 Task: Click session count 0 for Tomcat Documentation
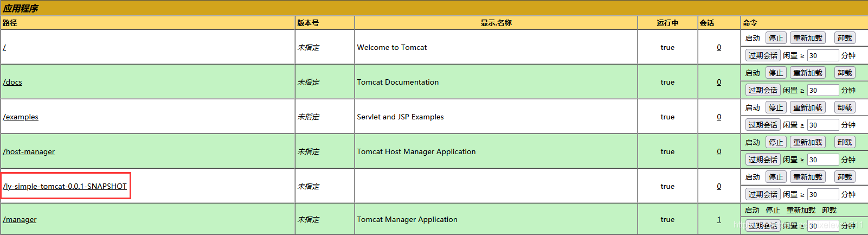[x=719, y=82]
